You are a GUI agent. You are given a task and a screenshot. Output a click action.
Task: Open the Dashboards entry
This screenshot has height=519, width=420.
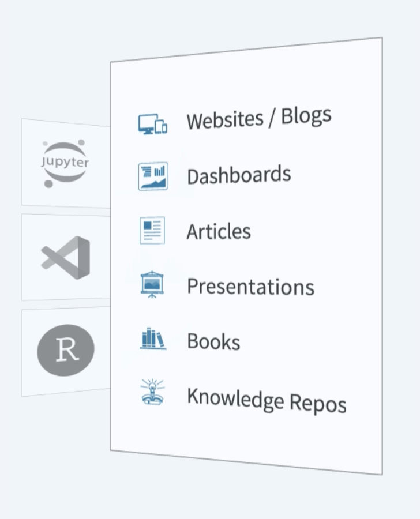(x=239, y=175)
